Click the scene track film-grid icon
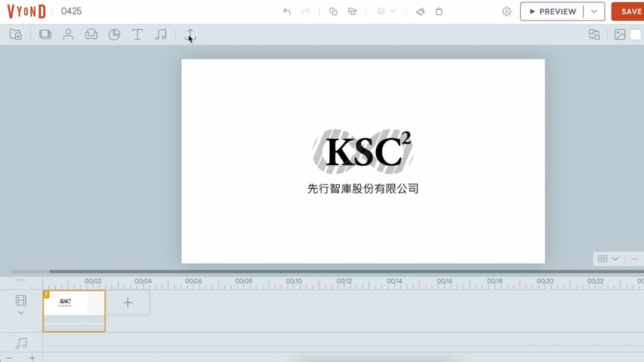The width and height of the screenshot is (644, 362). click(x=21, y=300)
